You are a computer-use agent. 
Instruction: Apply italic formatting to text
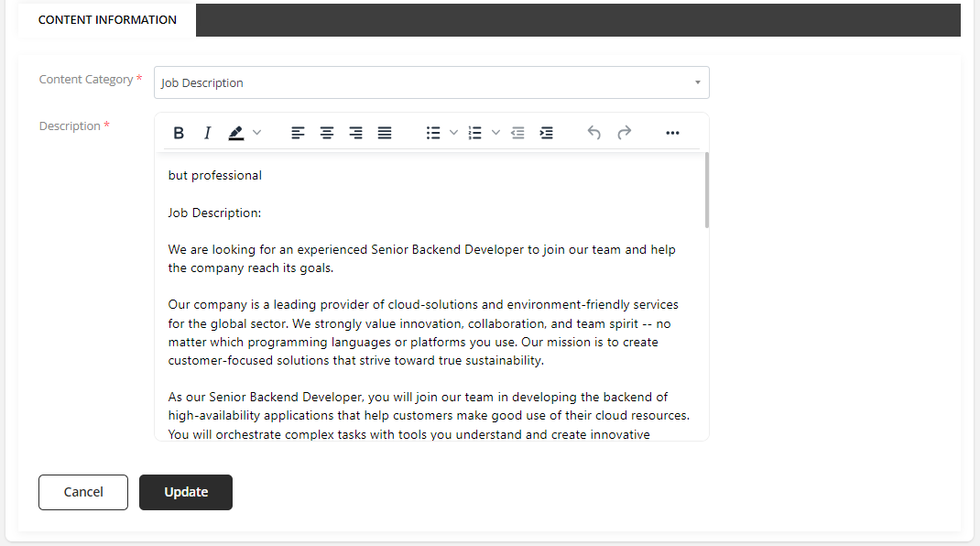207,133
